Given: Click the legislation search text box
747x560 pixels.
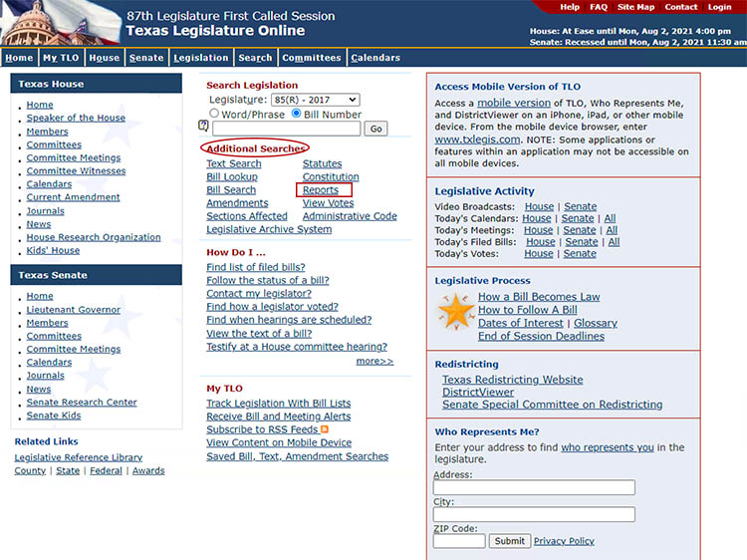Looking at the screenshot, I should [285, 129].
